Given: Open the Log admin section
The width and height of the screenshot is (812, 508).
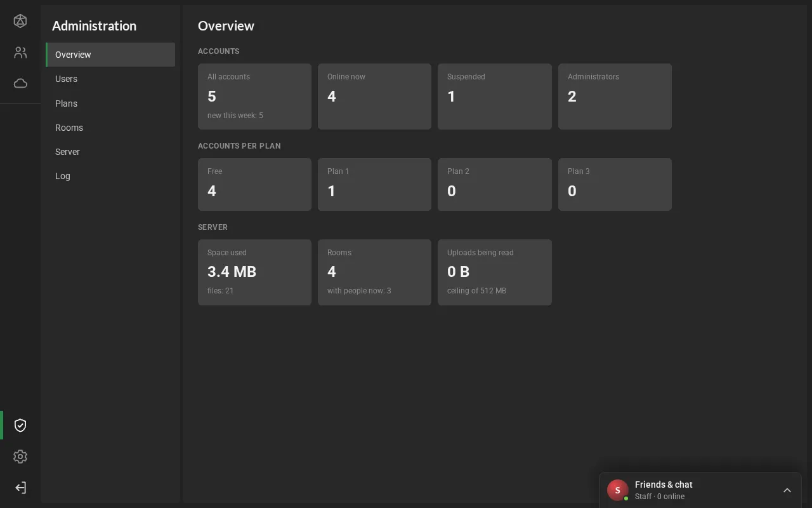Looking at the screenshot, I should pos(110,176).
